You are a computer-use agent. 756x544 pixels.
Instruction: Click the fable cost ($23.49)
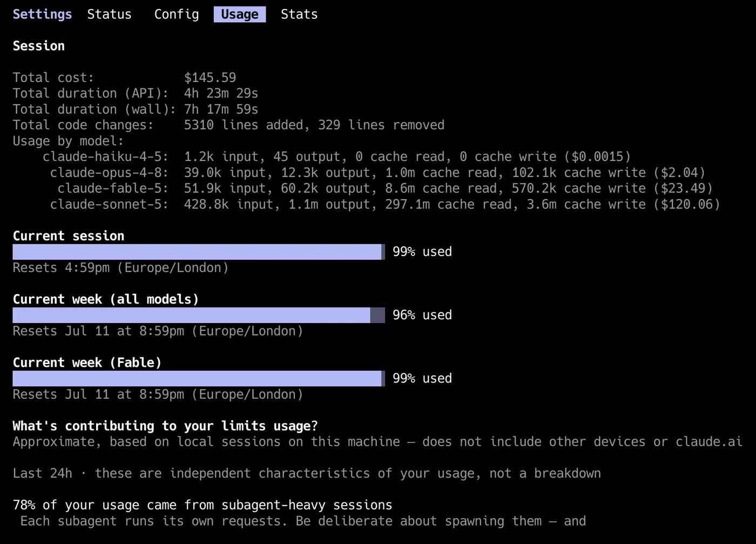pos(683,189)
